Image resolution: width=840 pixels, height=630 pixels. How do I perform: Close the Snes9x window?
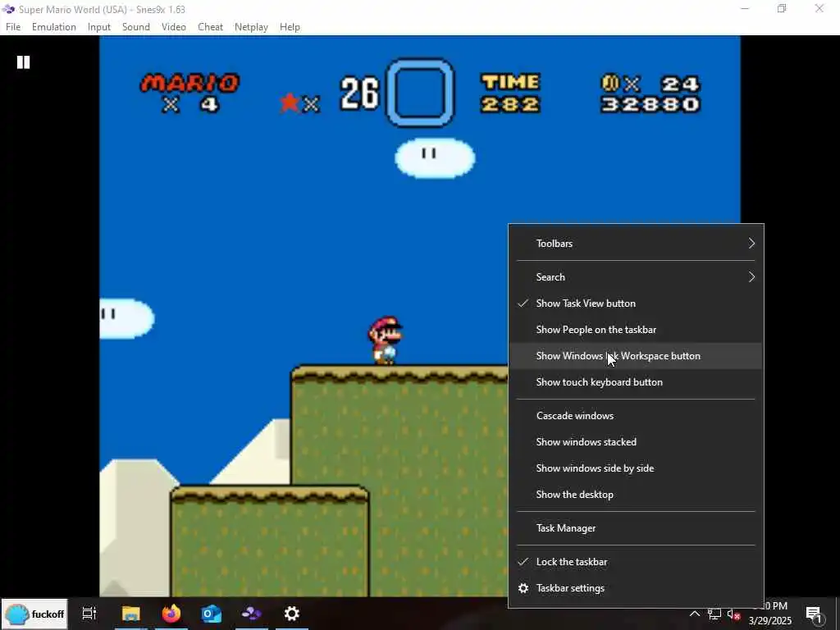[x=819, y=9]
